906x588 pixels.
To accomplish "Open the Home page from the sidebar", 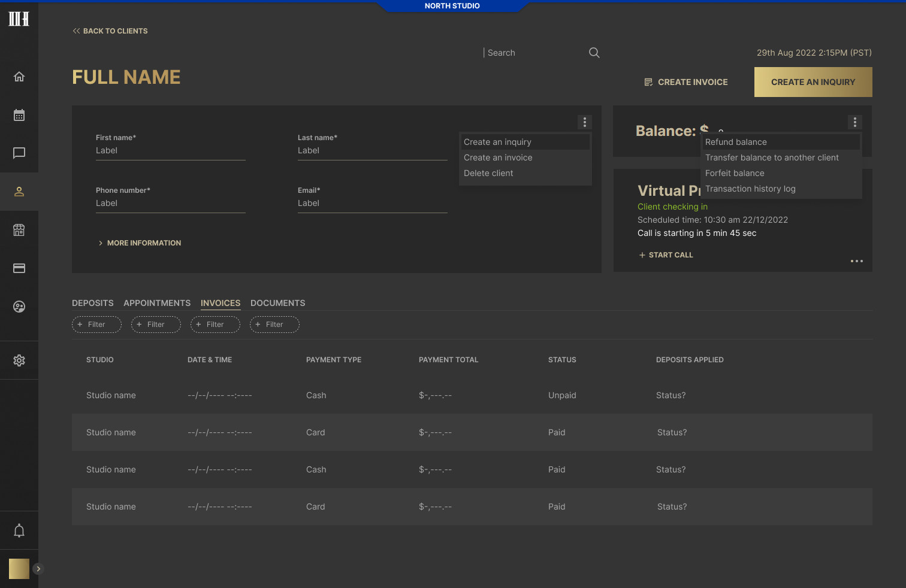I will point(19,77).
